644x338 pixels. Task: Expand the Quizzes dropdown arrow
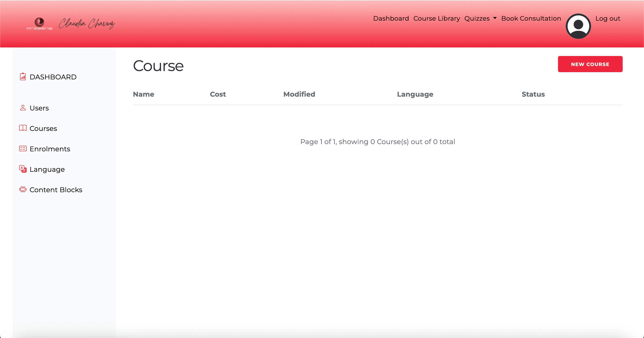click(495, 18)
